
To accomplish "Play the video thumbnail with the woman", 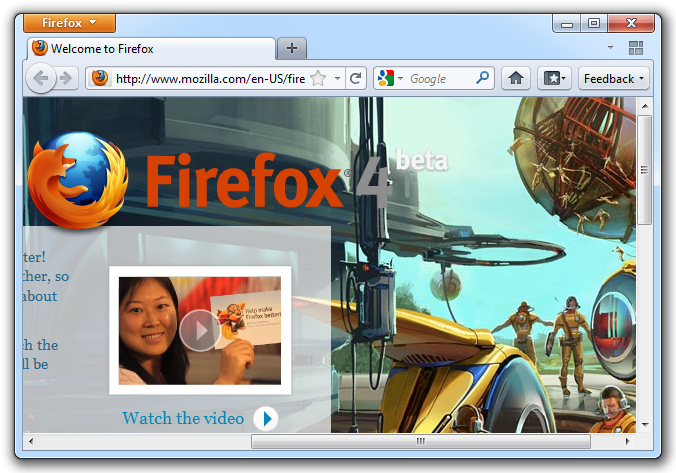I will (x=200, y=331).
